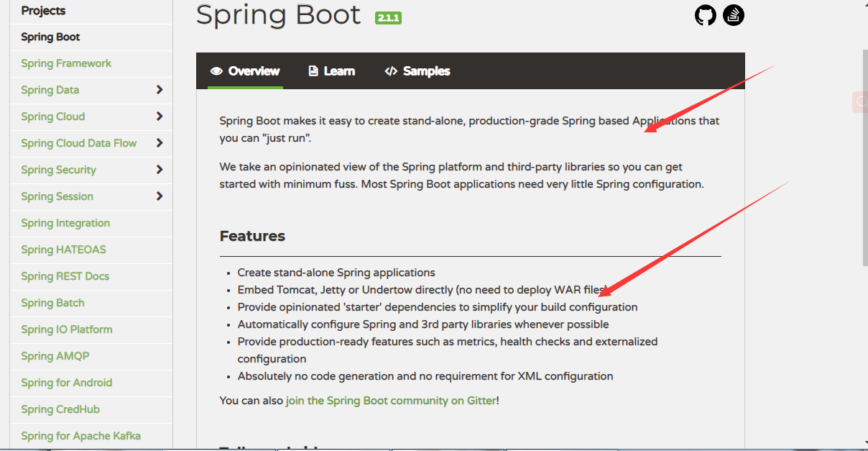Open Spring Security project link
Image resolution: width=868 pixels, height=451 pixels.
(58, 170)
